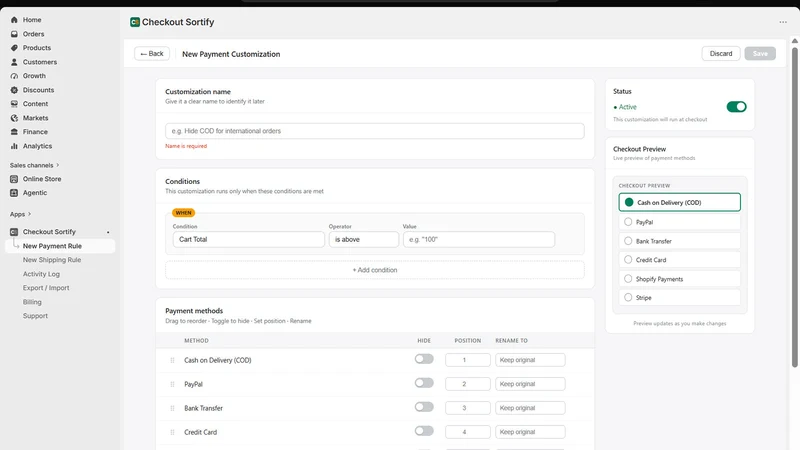Toggle hide for Bank Transfer method

click(x=424, y=407)
